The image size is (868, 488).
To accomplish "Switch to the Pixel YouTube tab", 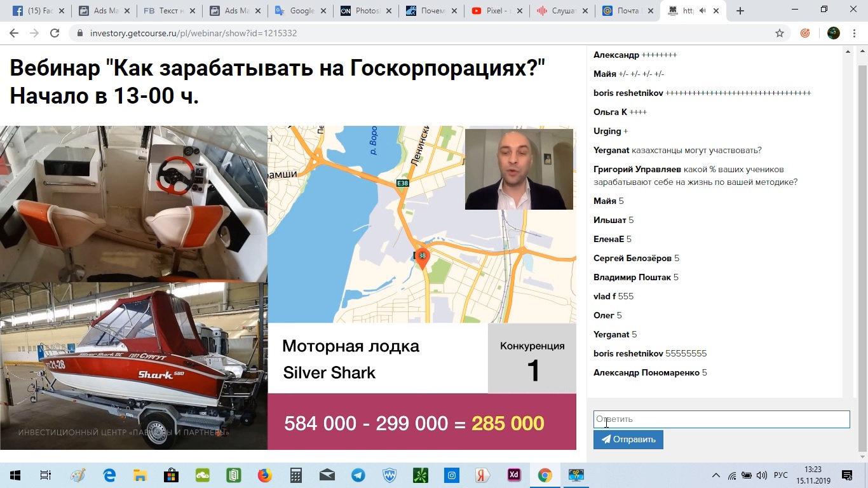I will [494, 11].
